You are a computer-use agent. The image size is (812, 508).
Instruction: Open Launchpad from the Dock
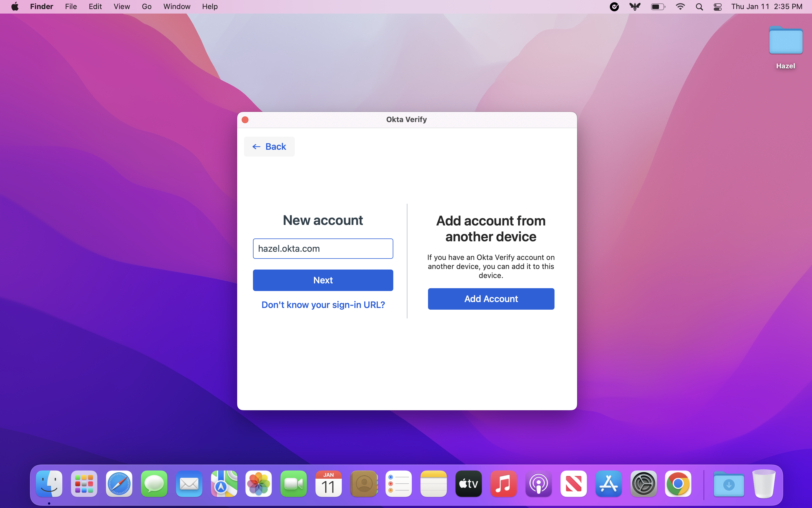(84, 483)
